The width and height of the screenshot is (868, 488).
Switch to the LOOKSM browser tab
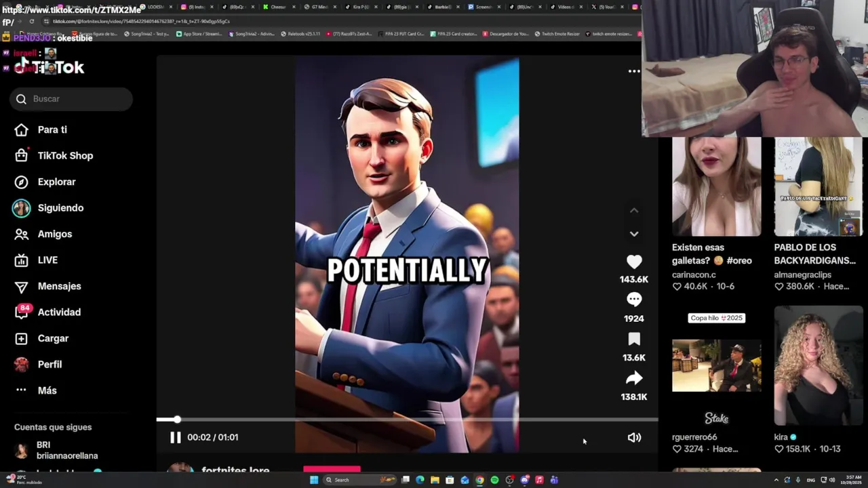[155, 7]
